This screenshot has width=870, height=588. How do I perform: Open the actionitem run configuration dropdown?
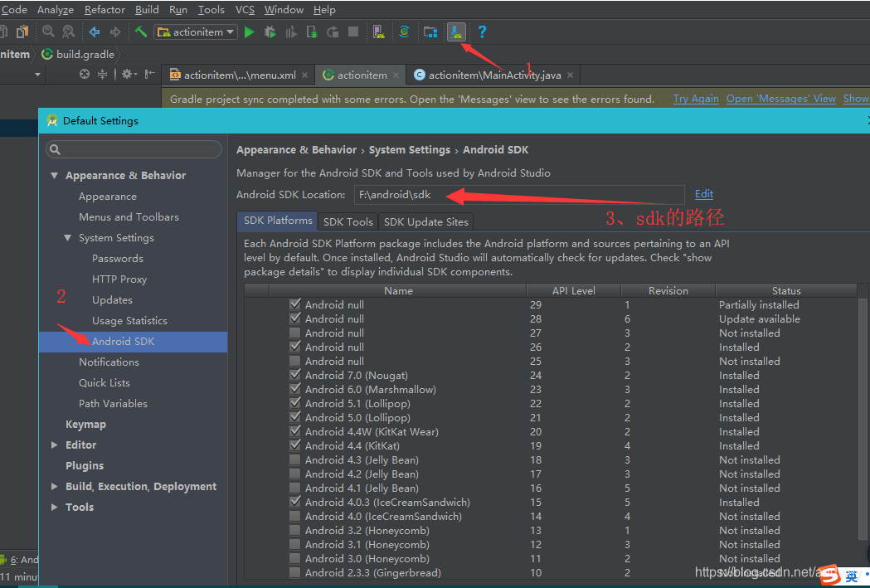click(196, 32)
